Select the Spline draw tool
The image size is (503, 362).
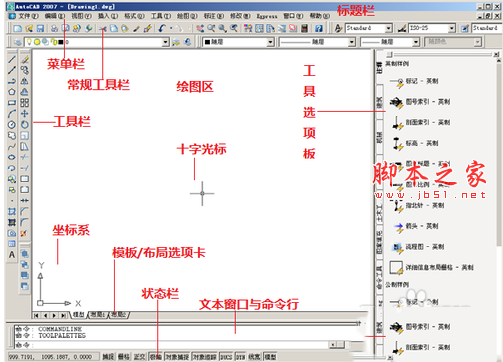tap(12, 146)
